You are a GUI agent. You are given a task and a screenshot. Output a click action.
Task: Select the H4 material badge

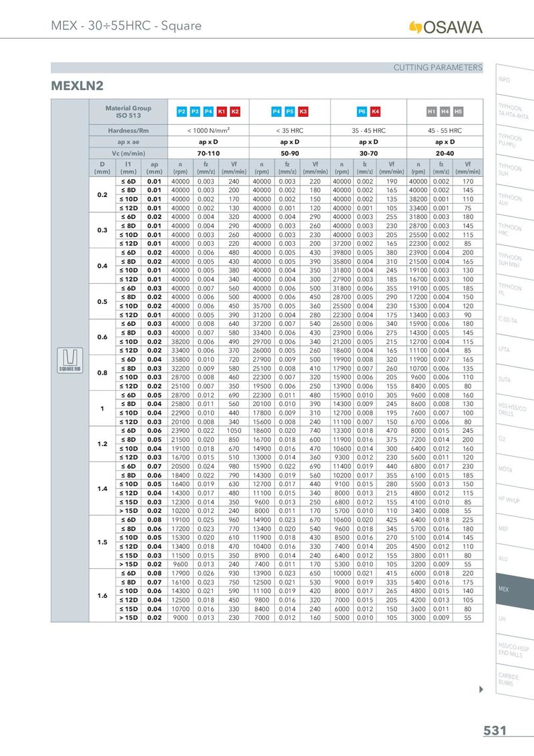(x=445, y=112)
